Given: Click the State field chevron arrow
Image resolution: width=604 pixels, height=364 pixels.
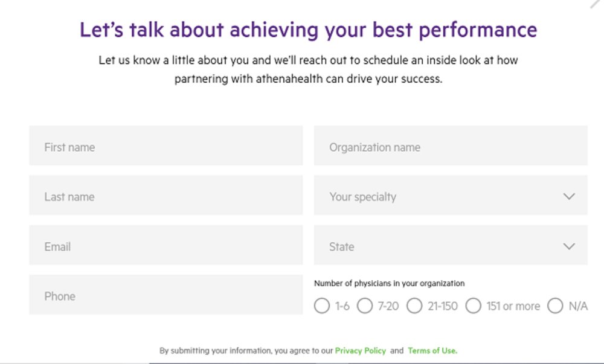Looking at the screenshot, I should coord(568,246).
